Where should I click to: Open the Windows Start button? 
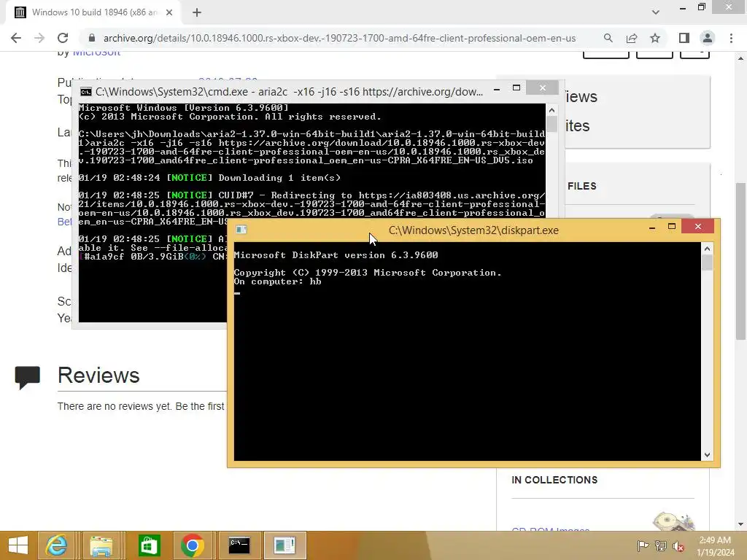pos(18,545)
